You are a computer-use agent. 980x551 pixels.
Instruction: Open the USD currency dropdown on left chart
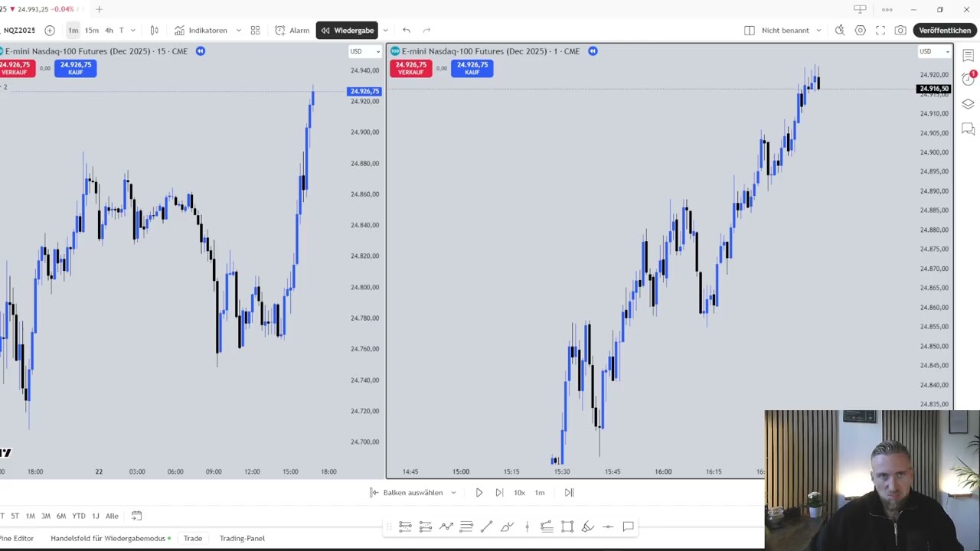[x=364, y=51]
